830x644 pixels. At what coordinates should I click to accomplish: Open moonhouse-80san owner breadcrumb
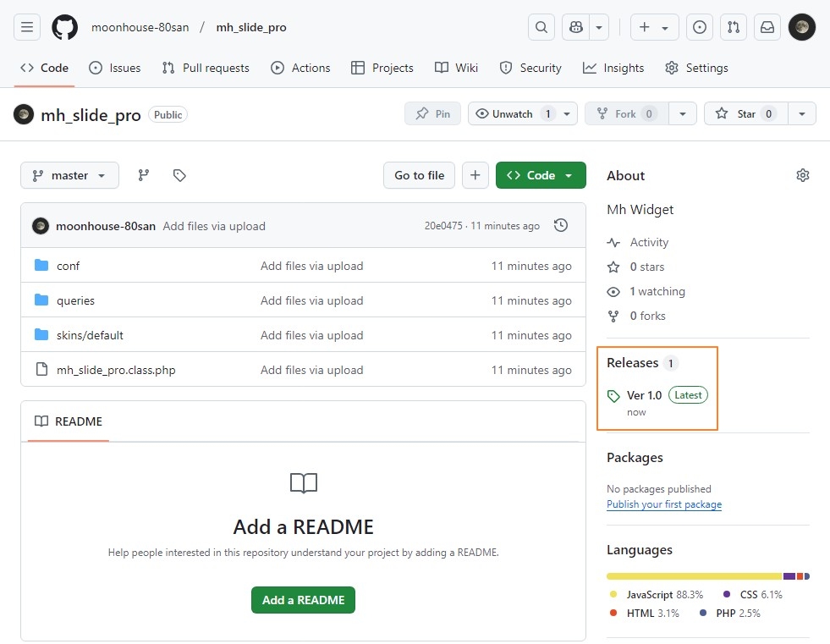140,27
